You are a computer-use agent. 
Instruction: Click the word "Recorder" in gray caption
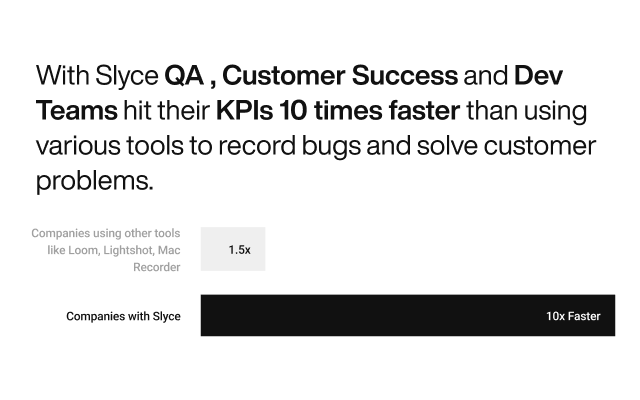[157, 267]
